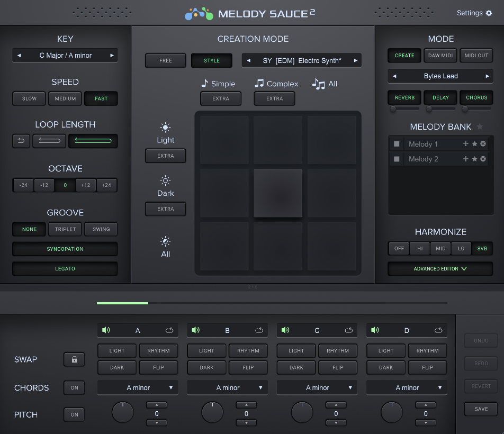
Task: Expand the Advanced Editor panel
Action: (x=440, y=268)
